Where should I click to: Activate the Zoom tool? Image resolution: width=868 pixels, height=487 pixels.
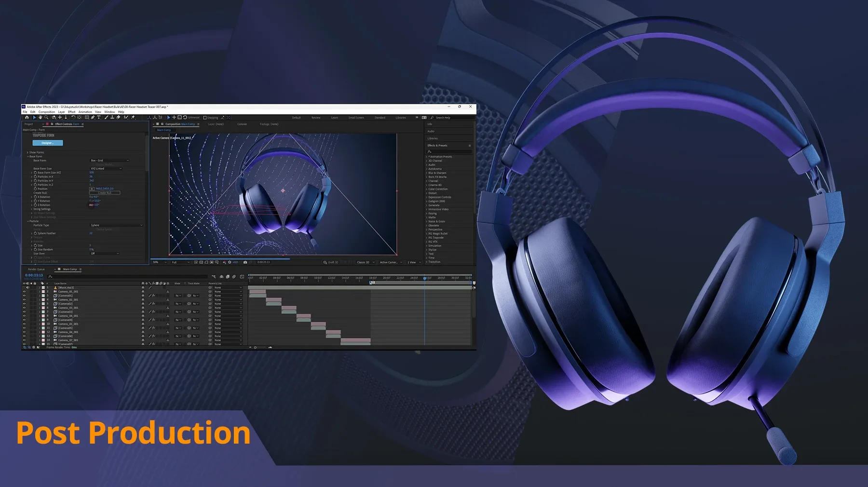coord(46,118)
